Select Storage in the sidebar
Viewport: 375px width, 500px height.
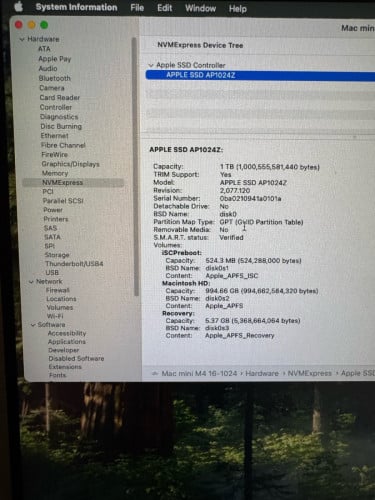click(x=57, y=255)
